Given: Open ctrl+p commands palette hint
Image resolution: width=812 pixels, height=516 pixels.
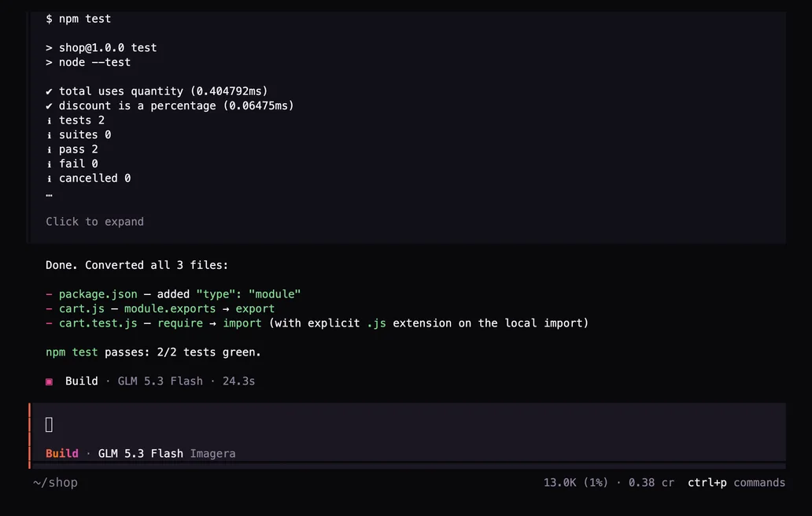Looking at the screenshot, I should pyautogui.click(x=736, y=482).
